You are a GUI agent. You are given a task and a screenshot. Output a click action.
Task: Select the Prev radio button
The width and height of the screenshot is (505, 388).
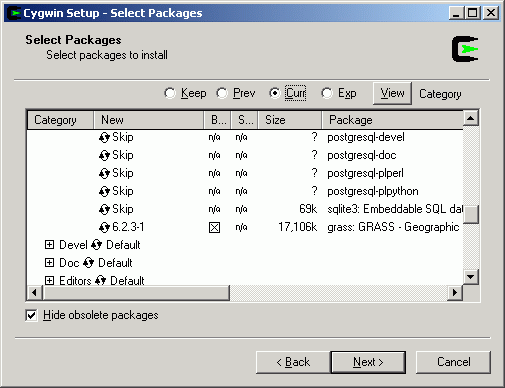click(x=222, y=93)
